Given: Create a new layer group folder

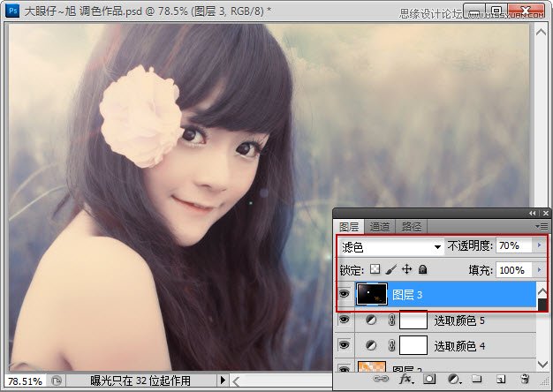Looking at the screenshot, I should [477, 379].
